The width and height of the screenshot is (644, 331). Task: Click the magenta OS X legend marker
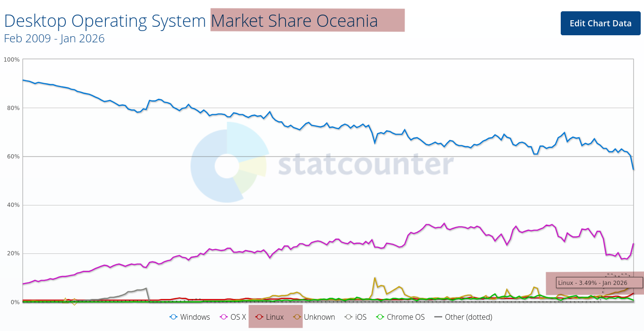pos(224,317)
